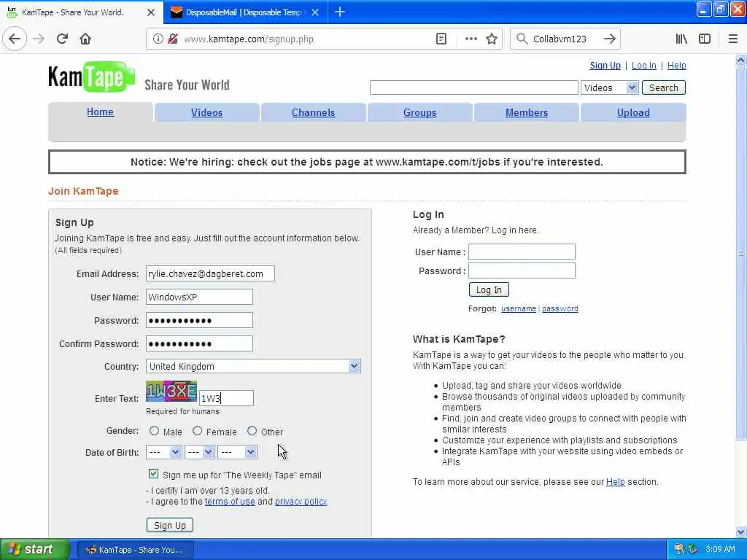747x560 pixels.
Task: Show site information icon in address bar
Action: (158, 39)
